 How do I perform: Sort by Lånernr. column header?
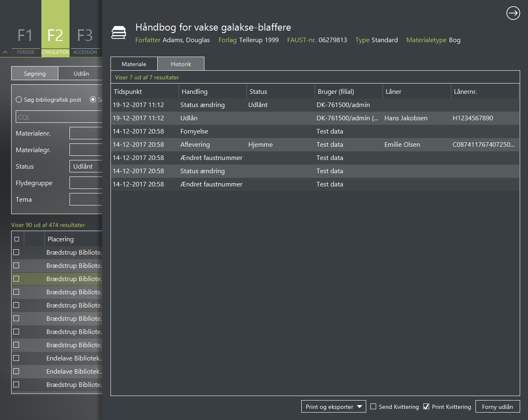click(485, 91)
